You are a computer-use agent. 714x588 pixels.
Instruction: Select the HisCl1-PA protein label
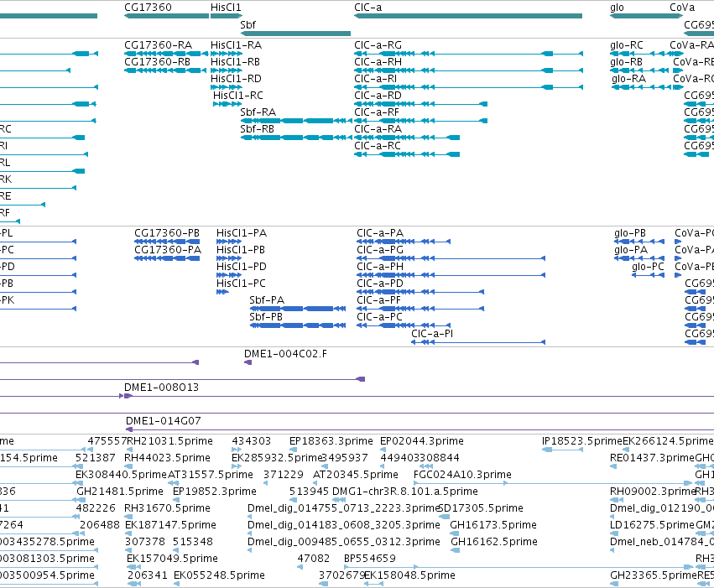click(x=242, y=233)
